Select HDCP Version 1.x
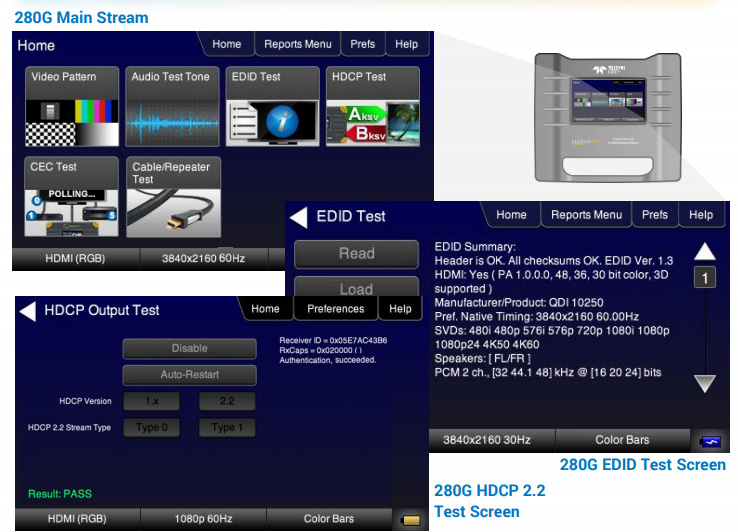 [x=152, y=401]
